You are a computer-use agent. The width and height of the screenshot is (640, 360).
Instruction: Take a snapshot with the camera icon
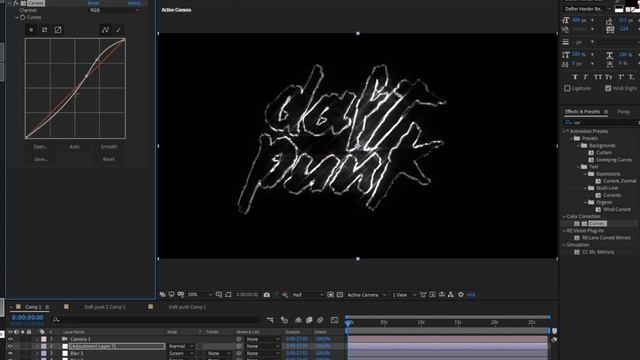coord(267,295)
